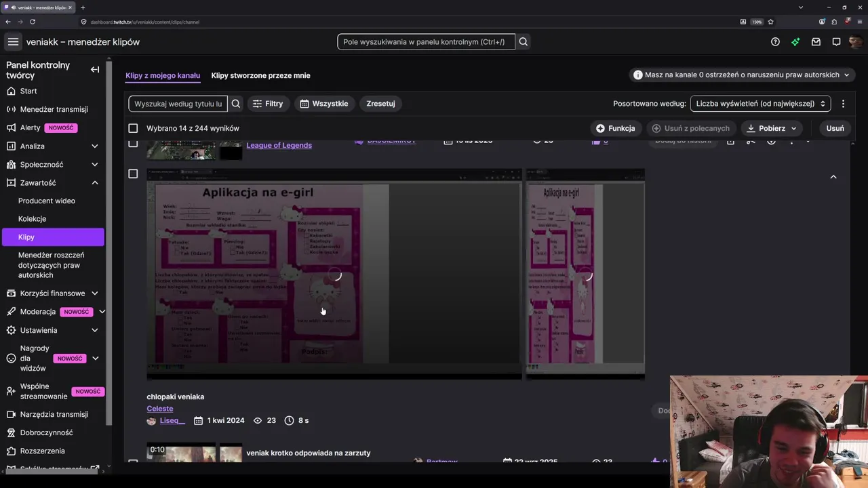Play the vertical e-girl clip preview
The image size is (868, 488).
click(585, 274)
